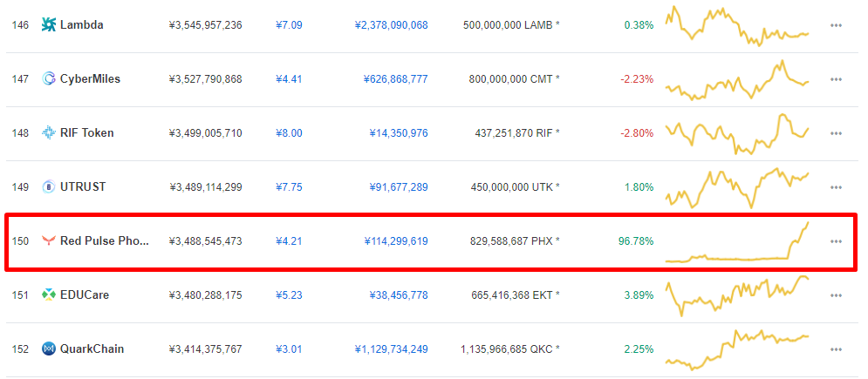Click the RIF Token price sparkline chart

click(737, 134)
